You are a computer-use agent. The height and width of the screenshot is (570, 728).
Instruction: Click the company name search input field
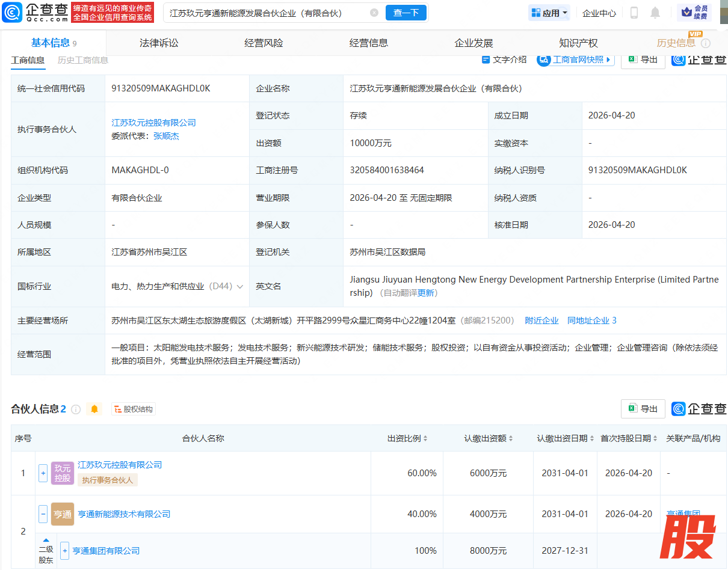click(265, 13)
